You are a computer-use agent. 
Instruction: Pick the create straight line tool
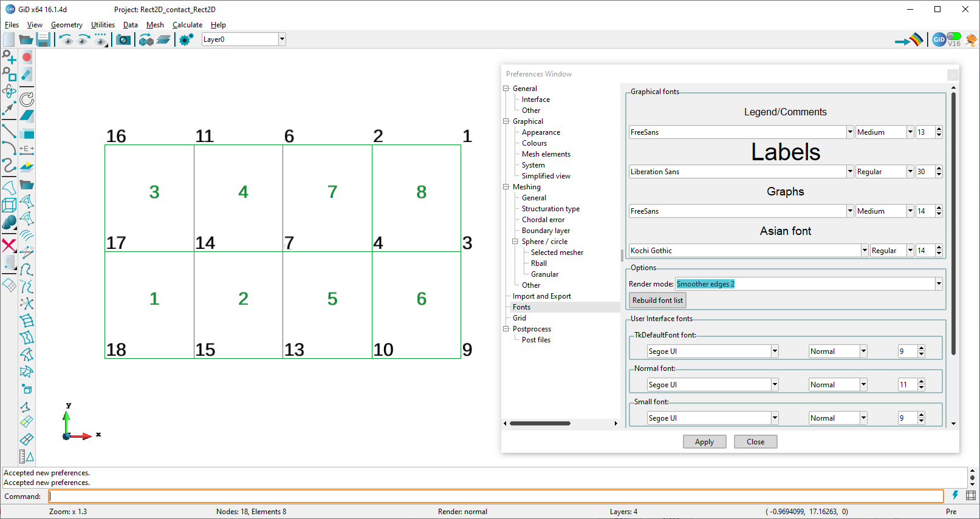[9, 131]
